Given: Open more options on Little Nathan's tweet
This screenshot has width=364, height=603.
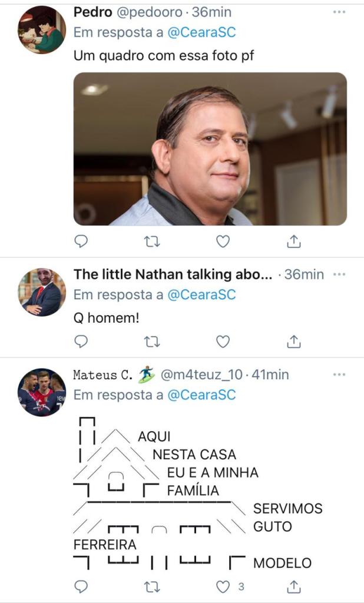Looking at the screenshot, I should coord(339,274).
